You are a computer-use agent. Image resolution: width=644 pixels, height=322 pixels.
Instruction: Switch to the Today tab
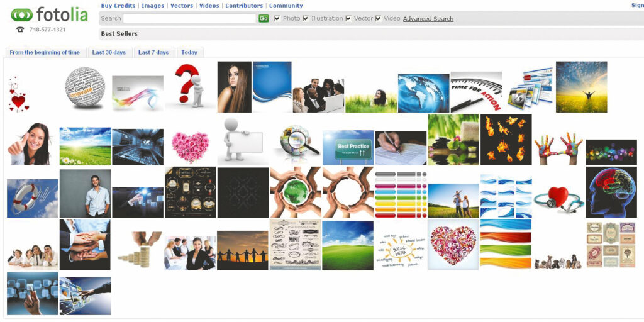[189, 52]
